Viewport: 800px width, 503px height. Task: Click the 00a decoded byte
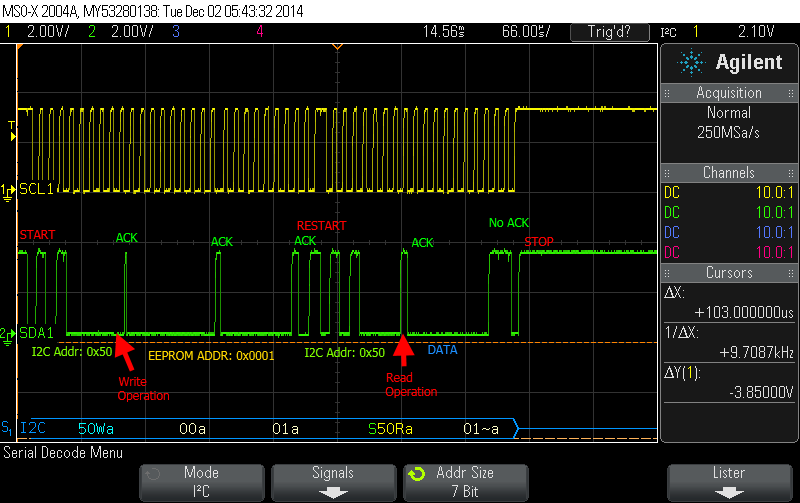point(192,429)
